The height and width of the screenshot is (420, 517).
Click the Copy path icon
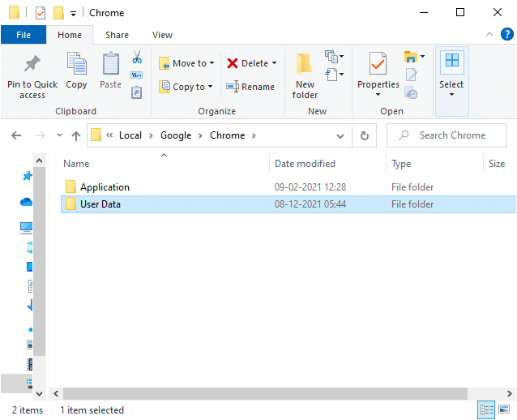click(x=137, y=75)
